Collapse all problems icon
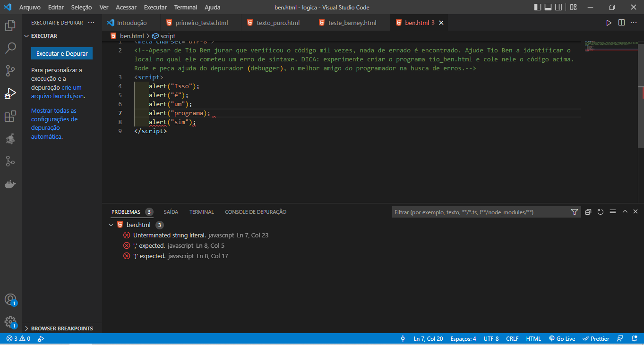The width and height of the screenshot is (644, 345). 588,212
